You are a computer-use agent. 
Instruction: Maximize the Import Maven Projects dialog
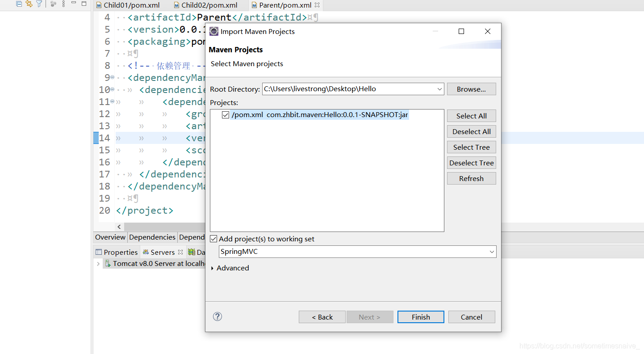[x=461, y=31]
